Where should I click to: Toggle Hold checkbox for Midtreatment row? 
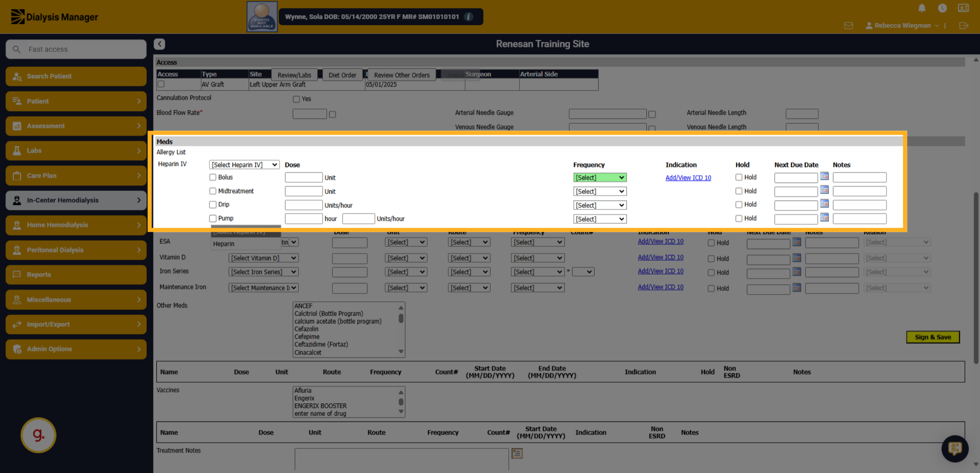pos(739,191)
